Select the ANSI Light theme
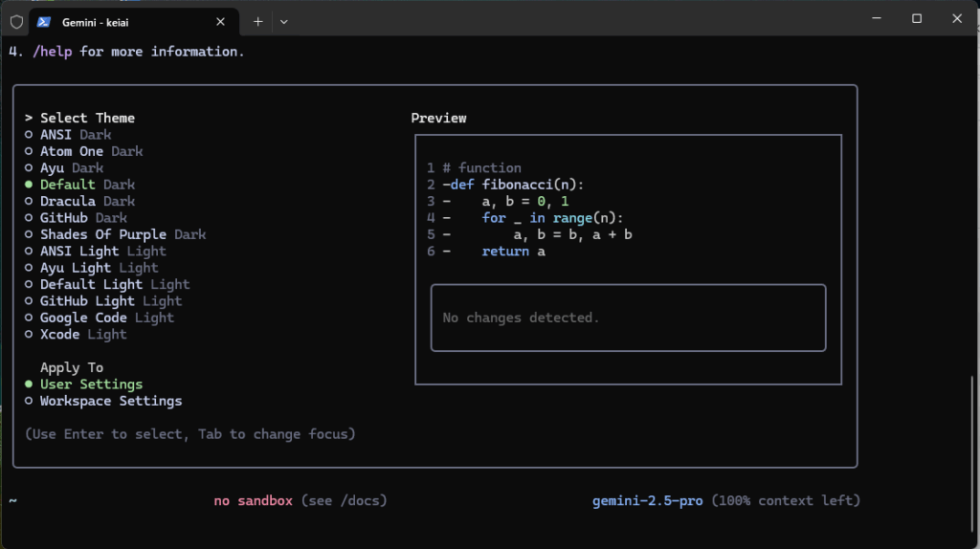 coord(96,252)
